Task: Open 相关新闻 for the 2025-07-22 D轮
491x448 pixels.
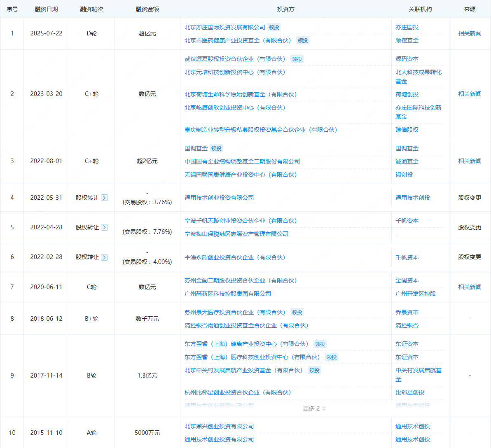Action: (x=470, y=33)
